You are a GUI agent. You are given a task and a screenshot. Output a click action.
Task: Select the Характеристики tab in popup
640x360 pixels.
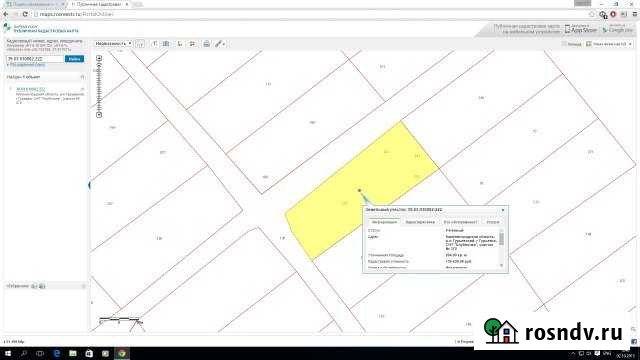click(x=420, y=222)
